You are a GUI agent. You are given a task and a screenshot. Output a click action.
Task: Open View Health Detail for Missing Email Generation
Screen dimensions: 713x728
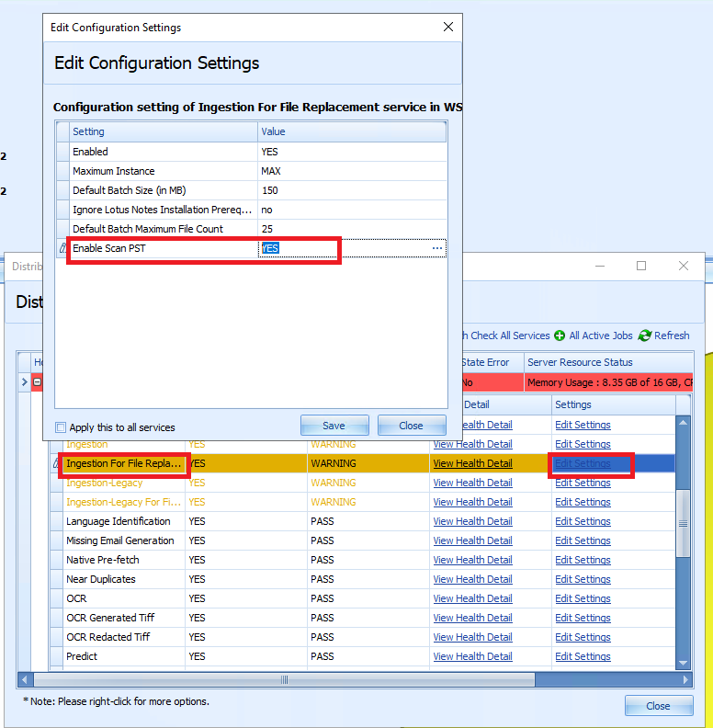pos(472,540)
